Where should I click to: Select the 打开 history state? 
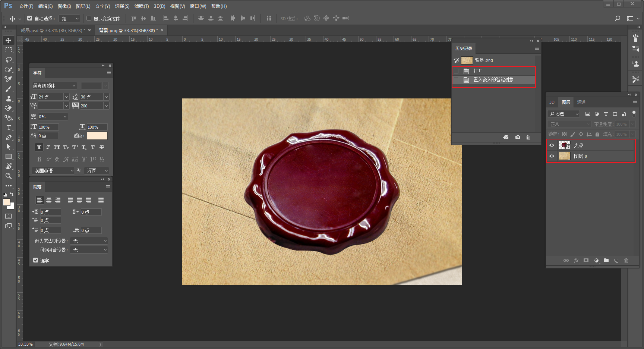[494, 71]
